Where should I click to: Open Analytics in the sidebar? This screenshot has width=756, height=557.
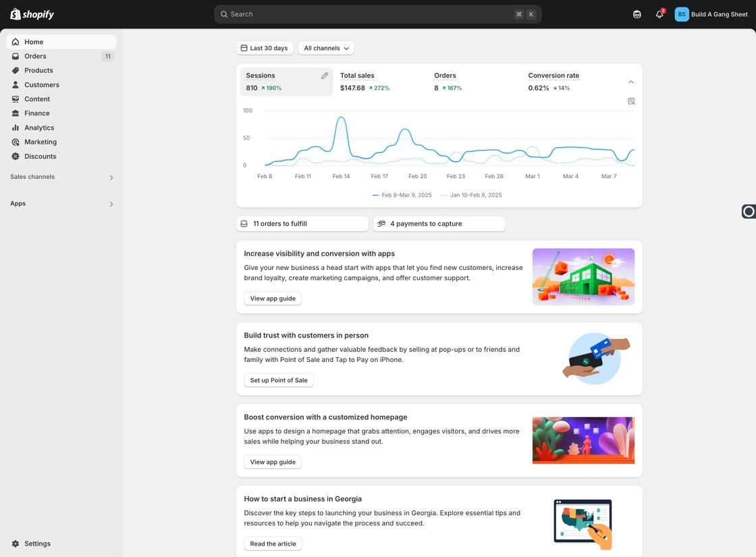pyautogui.click(x=61, y=128)
